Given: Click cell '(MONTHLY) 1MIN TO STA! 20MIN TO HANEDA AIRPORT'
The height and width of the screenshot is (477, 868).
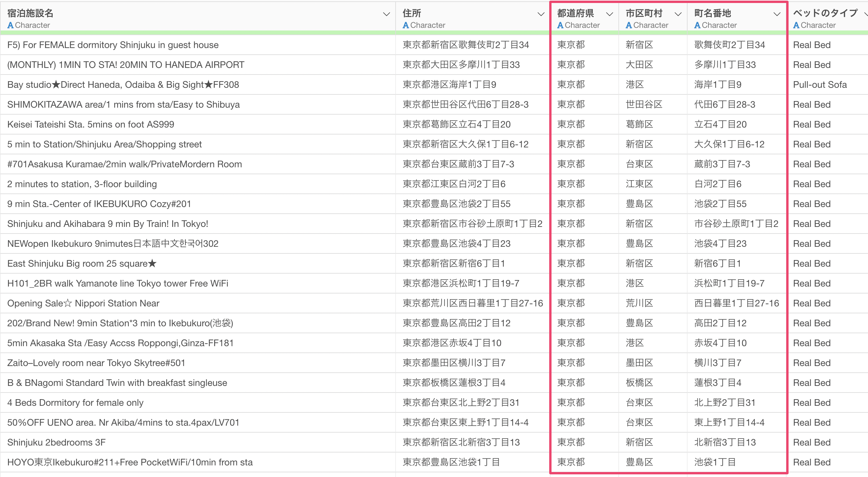Looking at the screenshot, I should 198,65.
